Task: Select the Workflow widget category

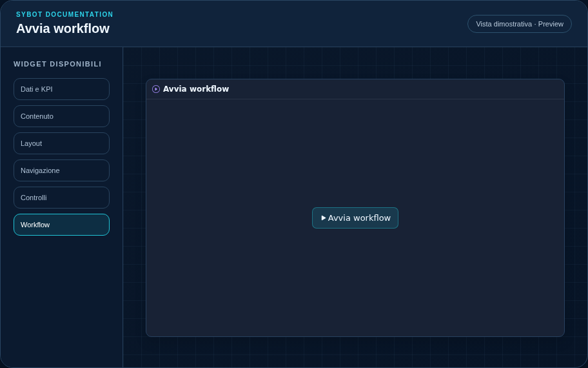Action: click(x=61, y=225)
